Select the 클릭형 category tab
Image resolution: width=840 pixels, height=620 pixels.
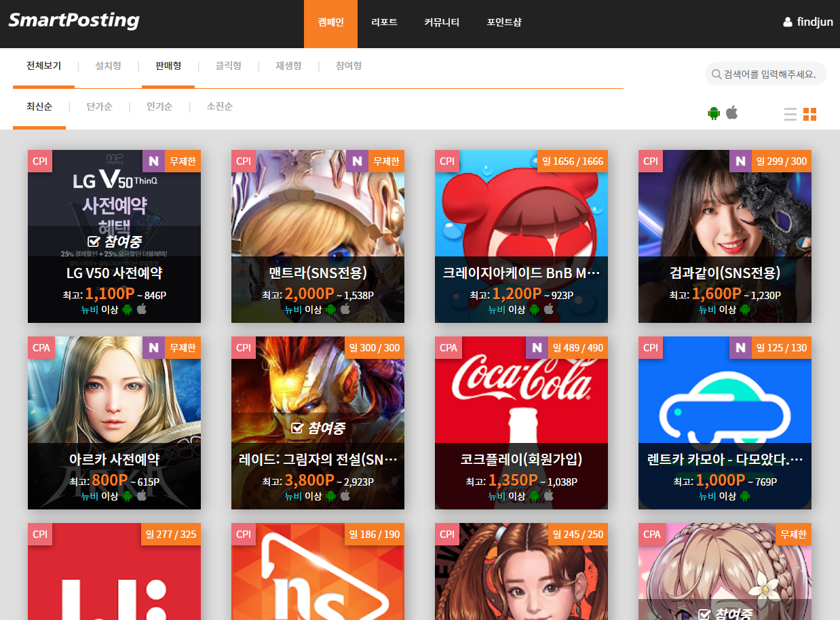coord(228,66)
